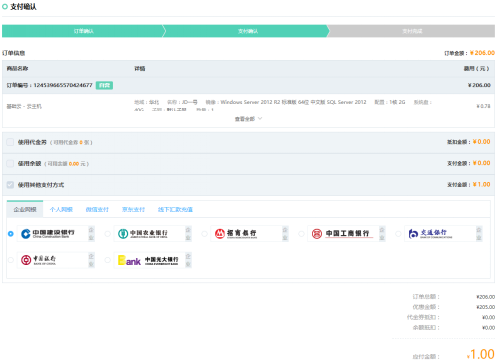Click the 订单信息 heading
The image size is (499, 364).
tap(13, 53)
